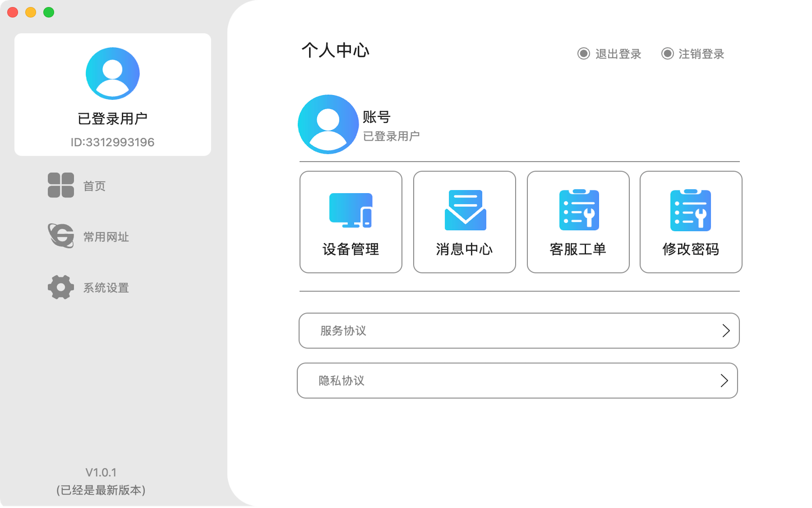Open the 修改密码 card label
This screenshot has height=508, width=812.
[691, 249]
